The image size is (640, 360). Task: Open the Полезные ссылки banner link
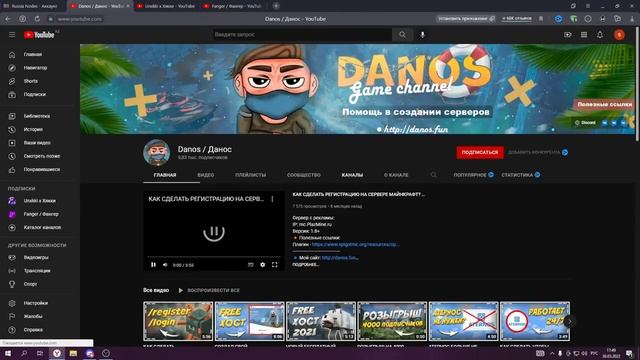point(604,104)
